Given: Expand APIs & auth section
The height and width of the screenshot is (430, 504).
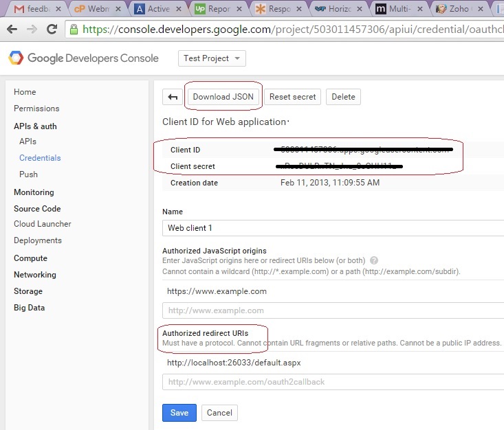Looking at the screenshot, I should click(x=35, y=126).
